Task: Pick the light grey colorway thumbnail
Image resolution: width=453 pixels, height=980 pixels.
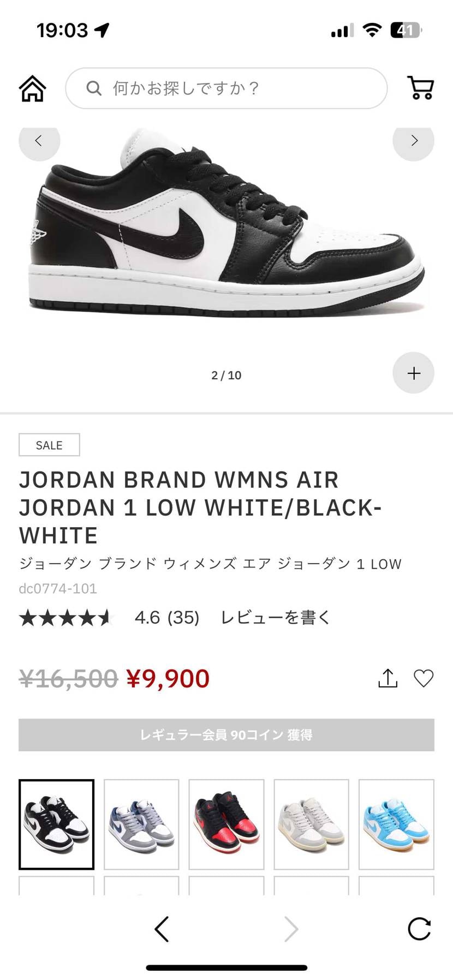Action: coord(311,824)
